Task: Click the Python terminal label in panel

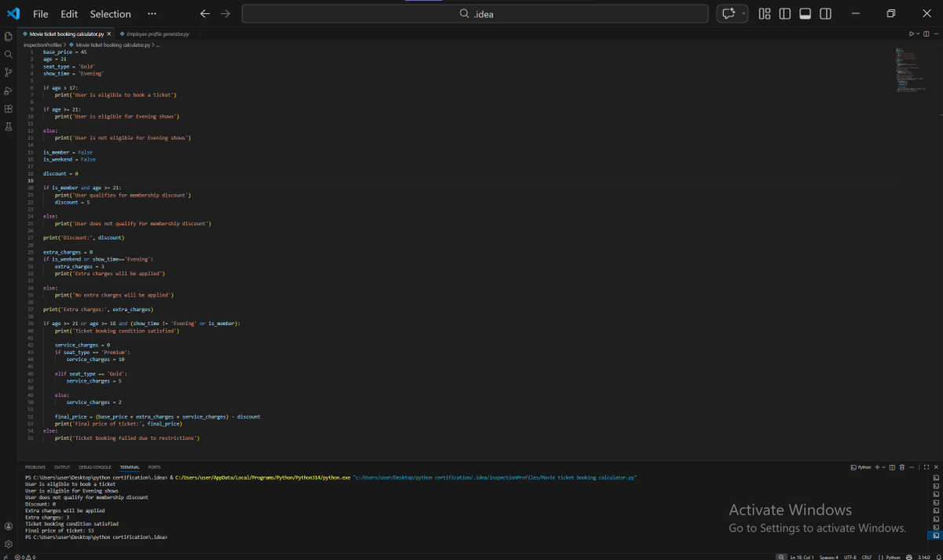Action: [x=862, y=467]
